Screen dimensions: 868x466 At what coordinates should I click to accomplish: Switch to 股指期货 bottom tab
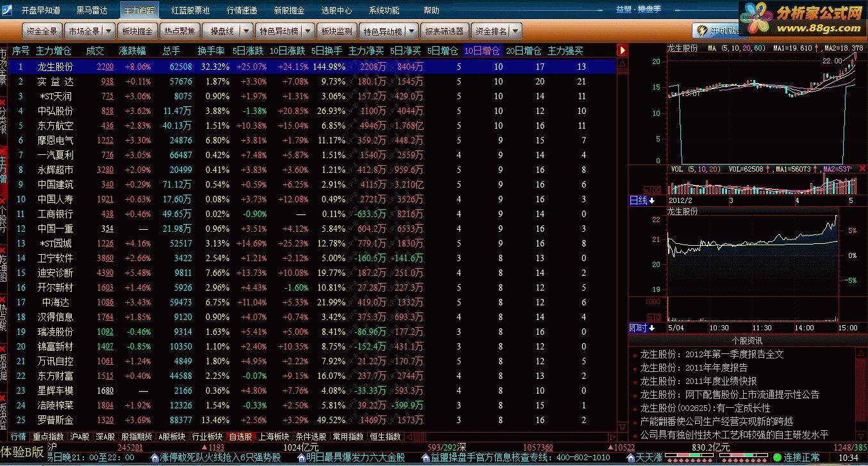tap(137, 437)
